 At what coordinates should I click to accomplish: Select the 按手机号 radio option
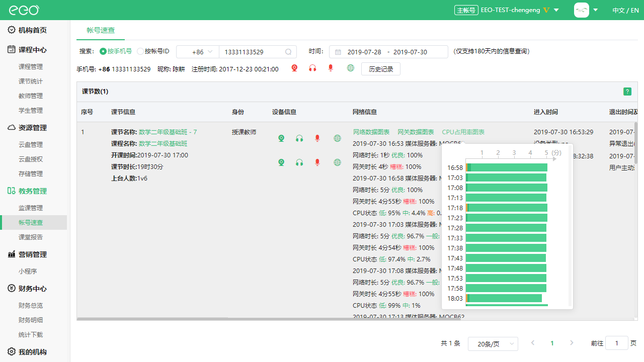coord(116,51)
